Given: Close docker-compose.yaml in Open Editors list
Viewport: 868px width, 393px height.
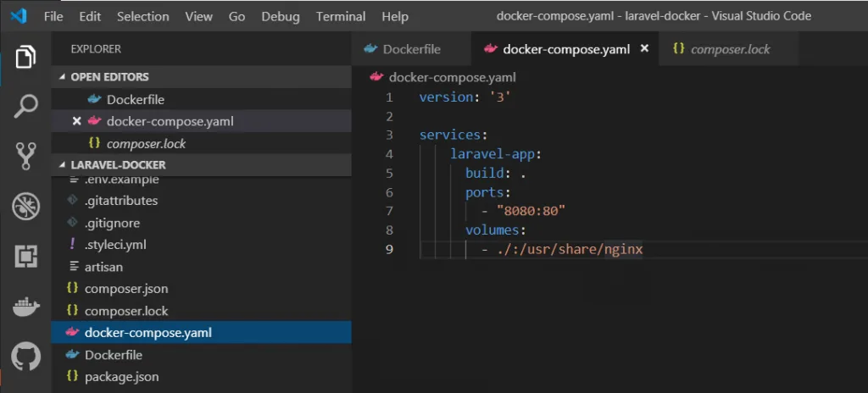Looking at the screenshot, I should (77, 121).
